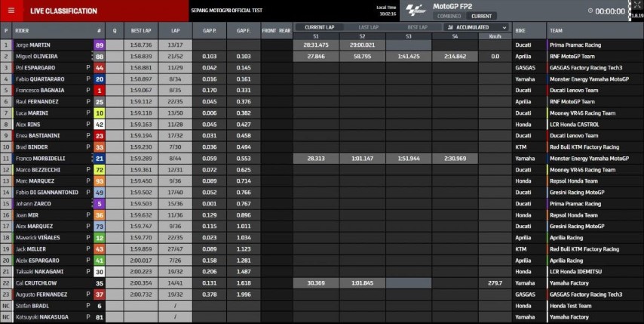Open the hamburger menu
Viewport: 644px width, 324px height.
click(x=11, y=11)
